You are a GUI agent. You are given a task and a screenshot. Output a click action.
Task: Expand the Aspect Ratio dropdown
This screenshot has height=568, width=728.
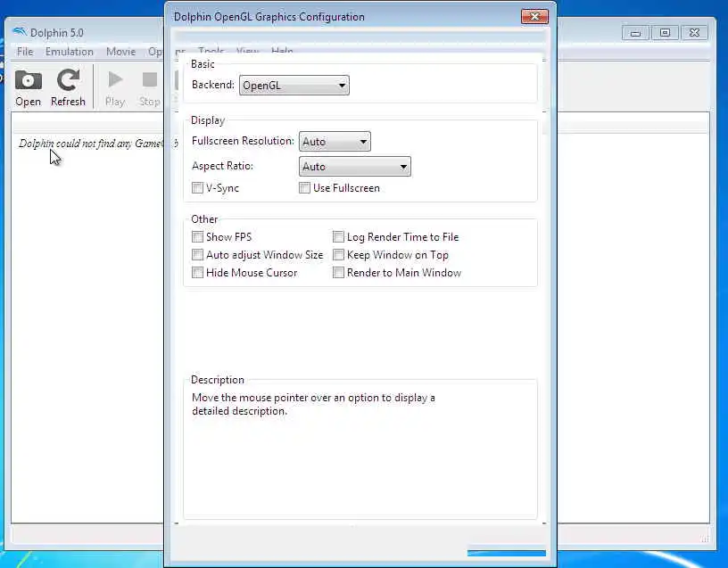(x=355, y=167)
